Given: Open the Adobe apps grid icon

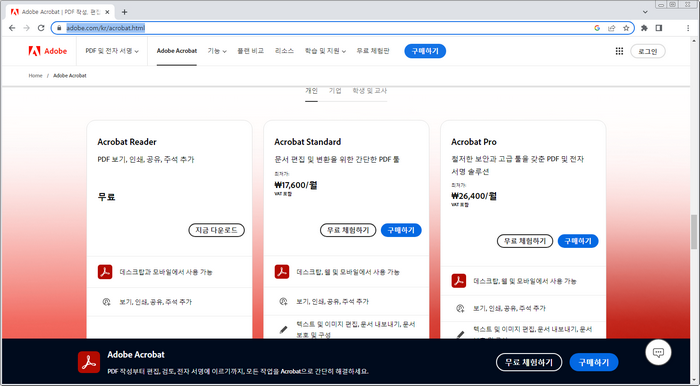Looking at the screenshot, I should 619,51.
